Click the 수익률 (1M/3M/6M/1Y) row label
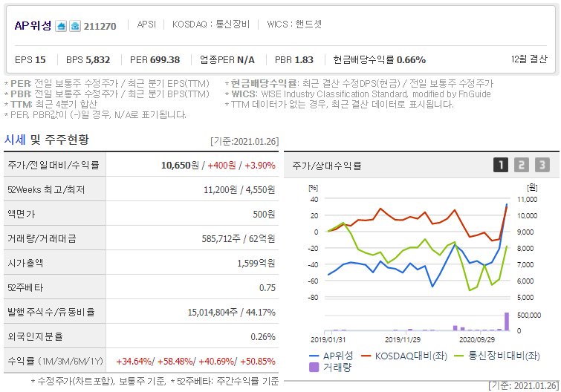Screen dimensions: 561x392 click(x=55, y=362)
